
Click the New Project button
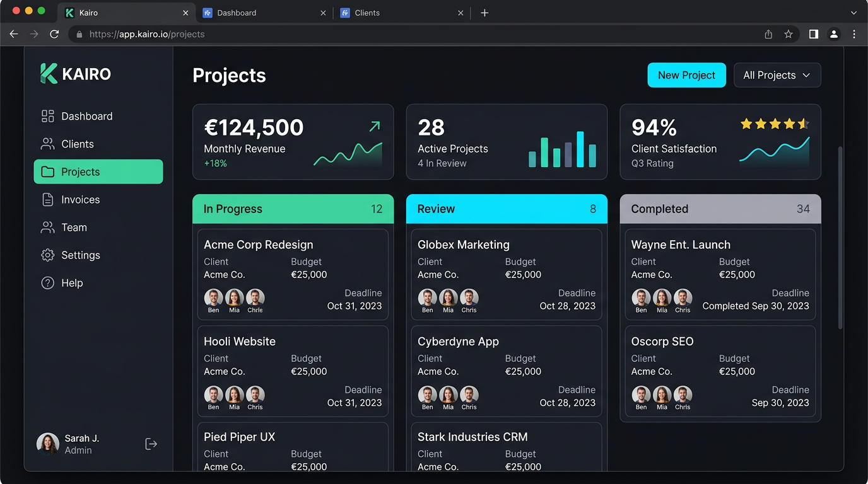click(686, 75)
